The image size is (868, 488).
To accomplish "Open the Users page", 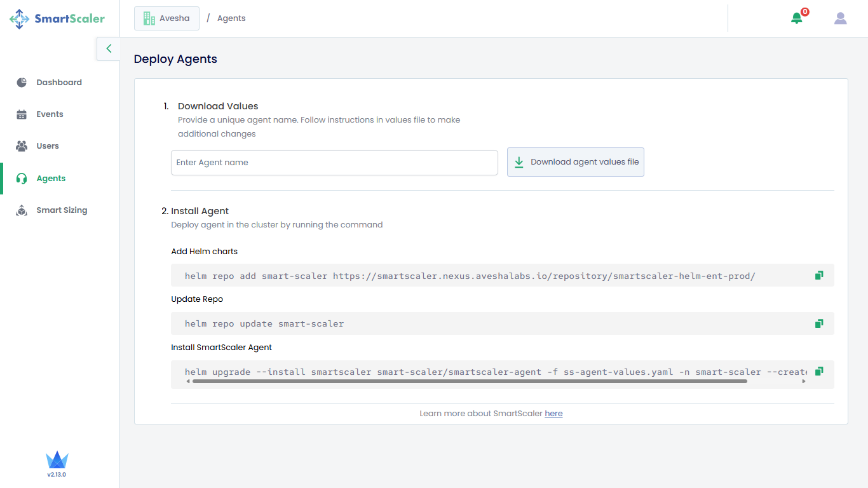I will click(x=48, y=146).
